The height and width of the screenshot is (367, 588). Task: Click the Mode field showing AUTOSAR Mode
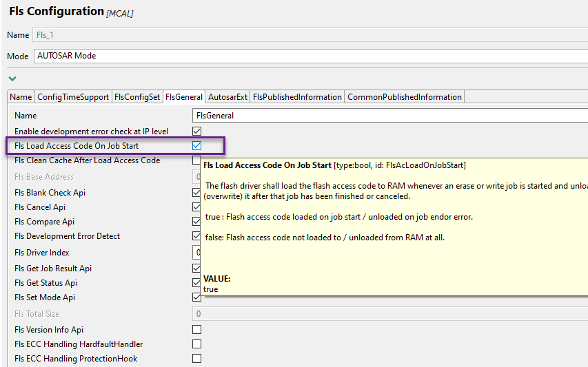311,56
